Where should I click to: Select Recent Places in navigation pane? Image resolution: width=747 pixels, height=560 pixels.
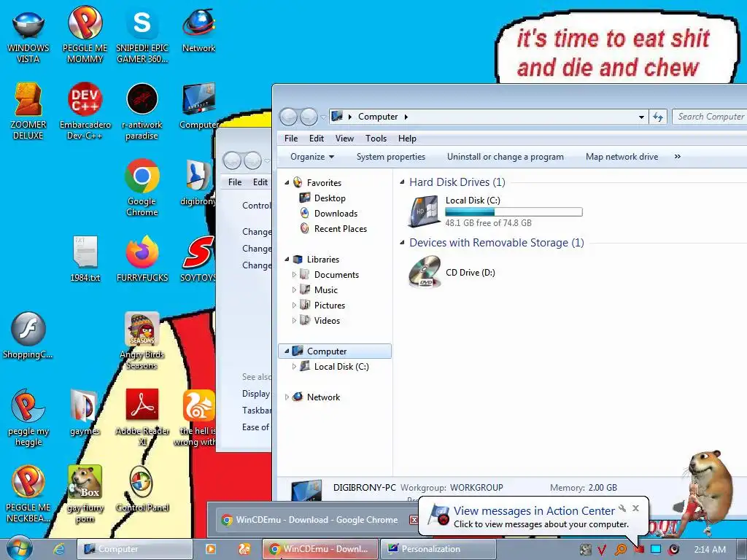340,228
